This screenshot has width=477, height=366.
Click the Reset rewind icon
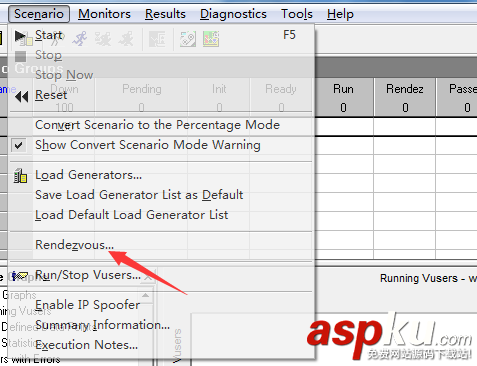pos(22,97)
